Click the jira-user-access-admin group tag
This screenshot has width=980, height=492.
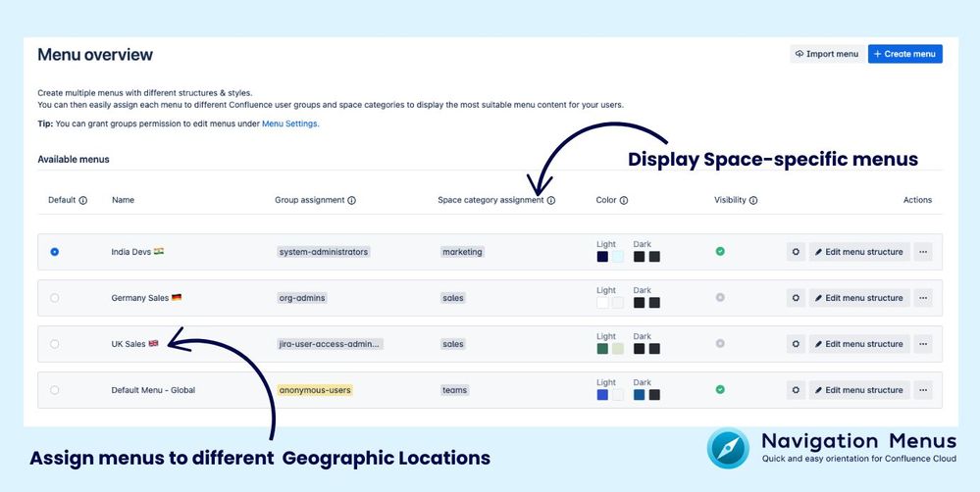[x=330, y=344]
